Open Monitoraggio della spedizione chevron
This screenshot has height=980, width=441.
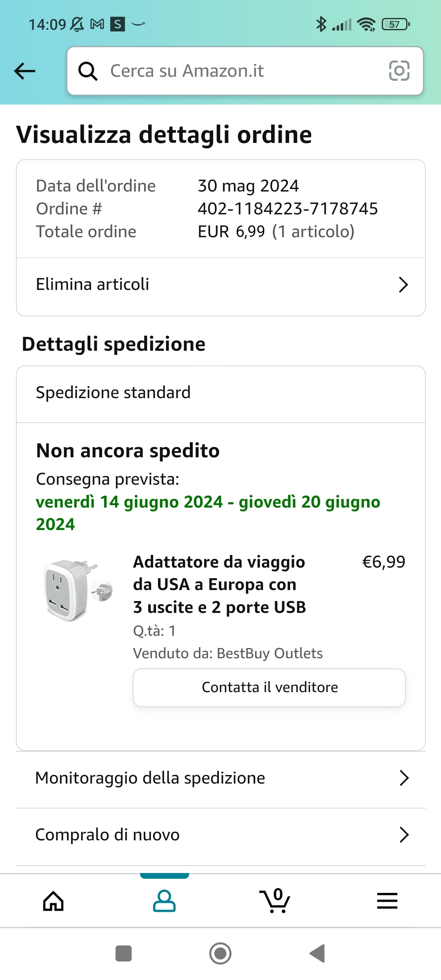(x=404, y=778)
